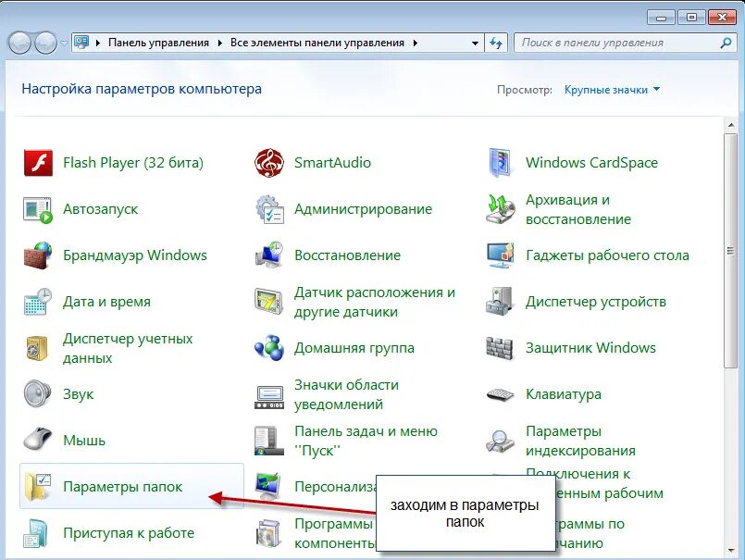Viewport: 745px width, 560px height.
Task: Open the Администрирование gear icon
Action: [269, 209]
